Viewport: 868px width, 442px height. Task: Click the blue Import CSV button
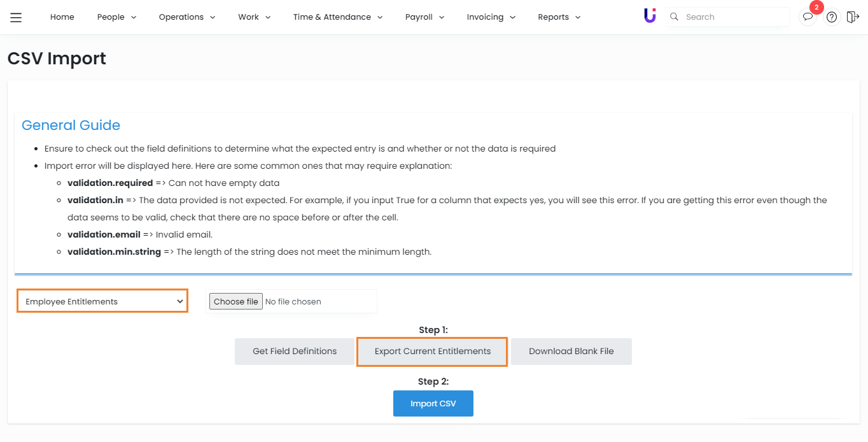(x=433, y=403)
